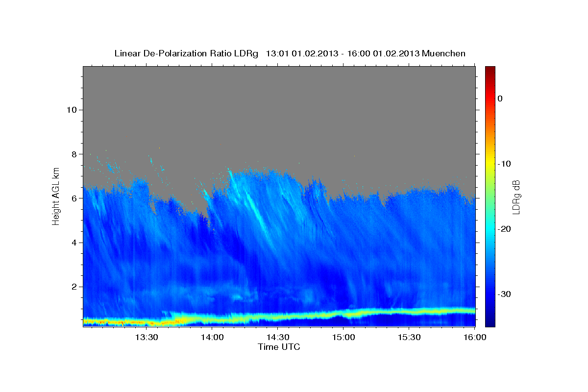
Task: Click the 'Height AGL km' axis label
Action: 56,196
